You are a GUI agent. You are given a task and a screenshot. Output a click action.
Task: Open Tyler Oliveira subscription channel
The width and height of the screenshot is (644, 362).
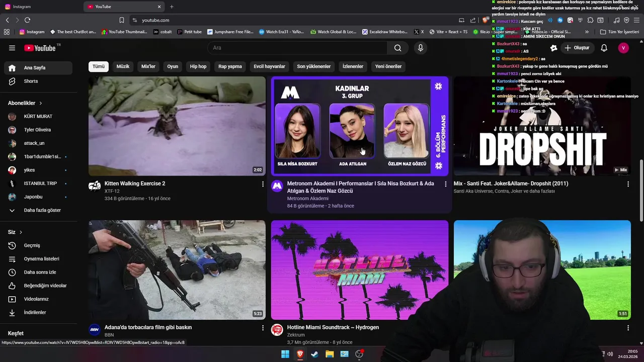click(39, 130)
